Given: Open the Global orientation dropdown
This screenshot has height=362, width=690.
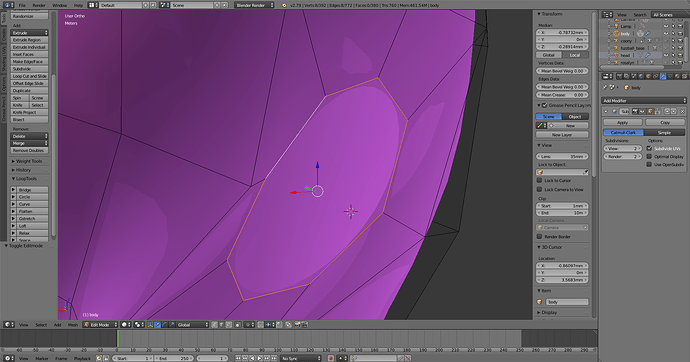Looking at the screenshot, I should point(192,325).
